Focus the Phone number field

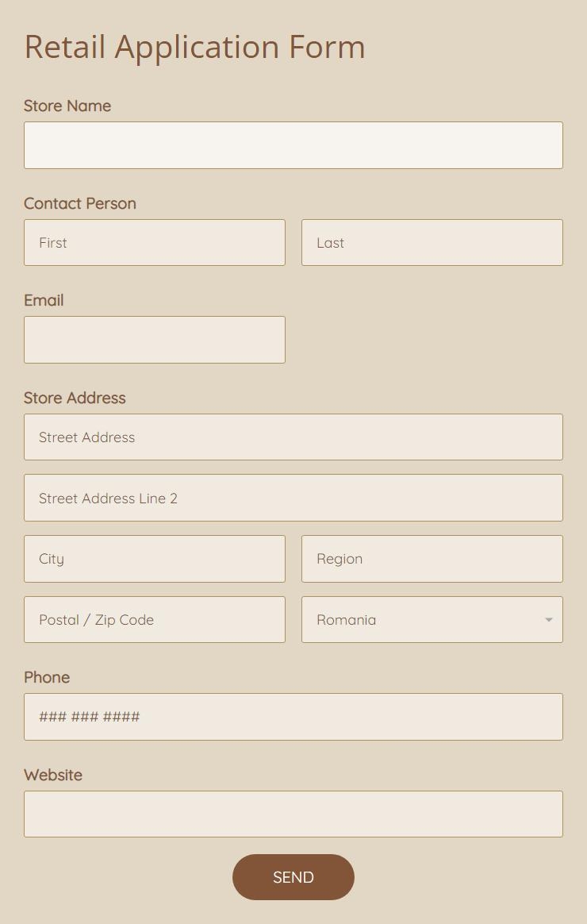click(x=293, y=717)
